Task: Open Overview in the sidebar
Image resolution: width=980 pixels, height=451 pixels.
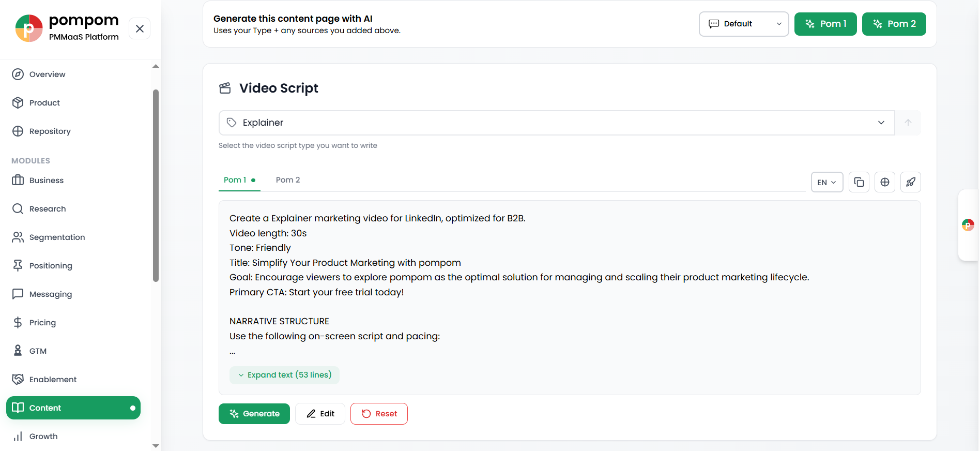Action: coord(73,74)
